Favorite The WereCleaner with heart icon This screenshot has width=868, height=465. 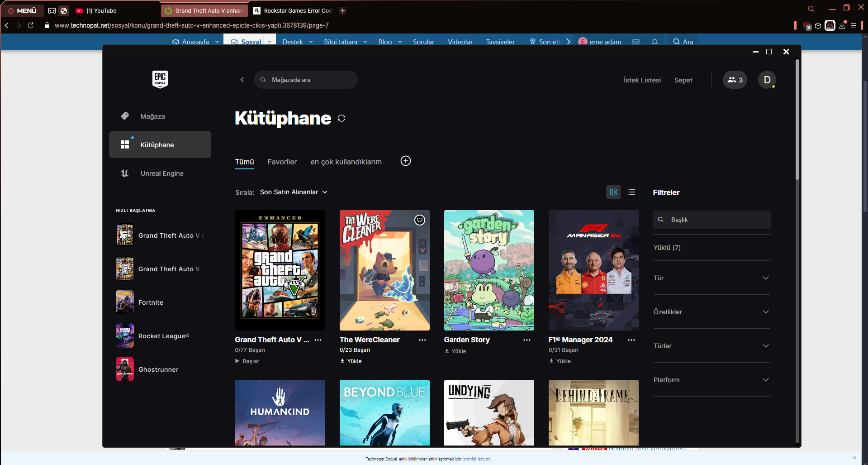420,220
